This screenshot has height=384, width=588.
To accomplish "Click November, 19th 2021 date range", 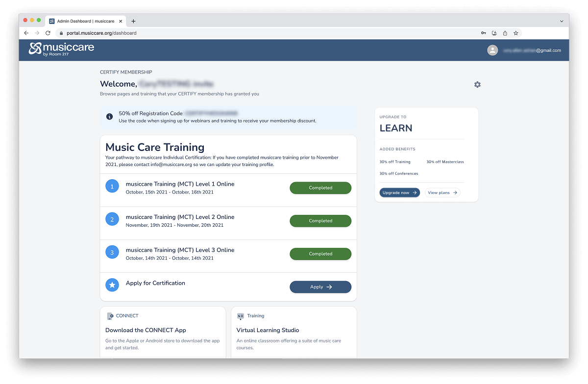I will pyautogui.click(x=174, y=225).
